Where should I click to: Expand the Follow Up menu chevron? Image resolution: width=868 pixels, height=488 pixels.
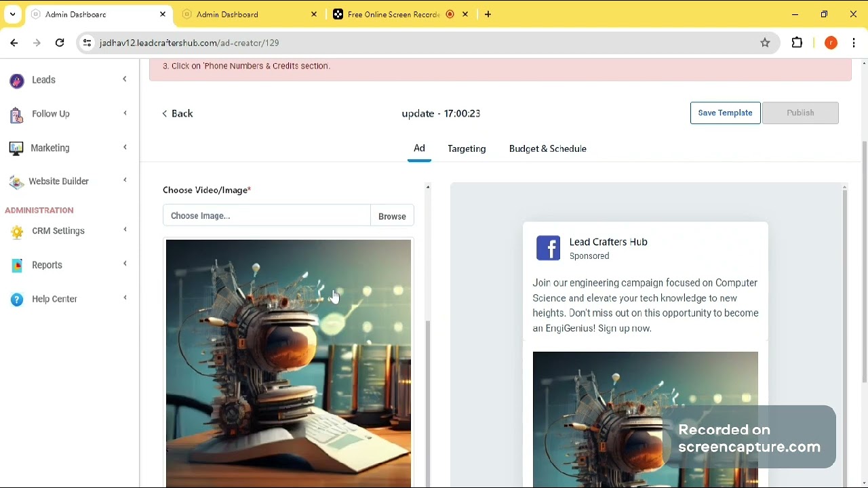click(125, 113)
